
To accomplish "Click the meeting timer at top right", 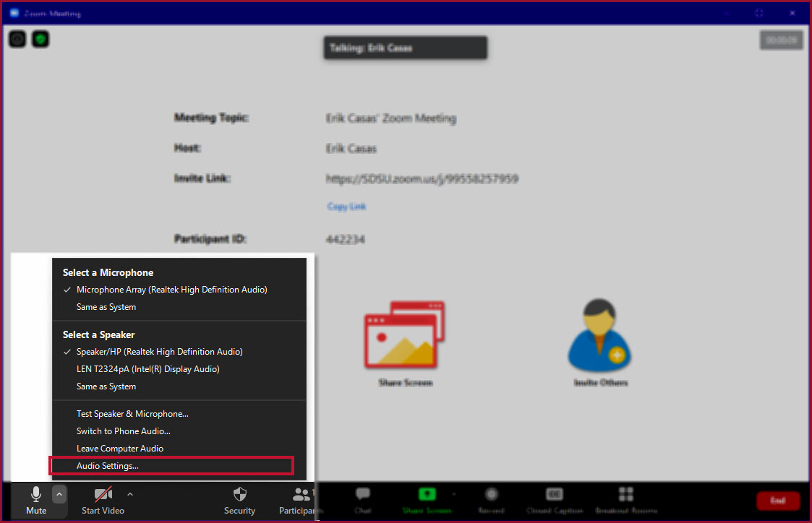I will pos(781,40).
